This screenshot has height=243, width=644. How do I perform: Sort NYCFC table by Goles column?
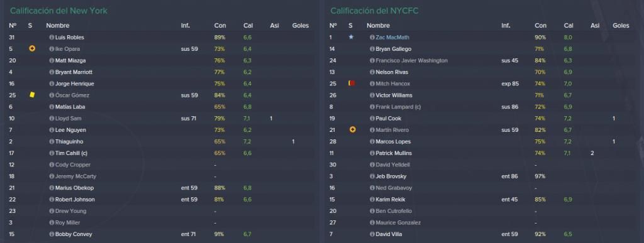pyautogui.click(x=621, y=25)
